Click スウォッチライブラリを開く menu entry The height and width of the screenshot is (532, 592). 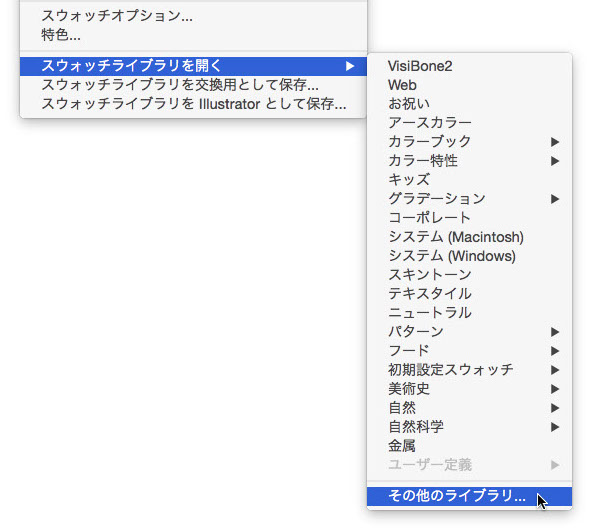pos(193,66)
